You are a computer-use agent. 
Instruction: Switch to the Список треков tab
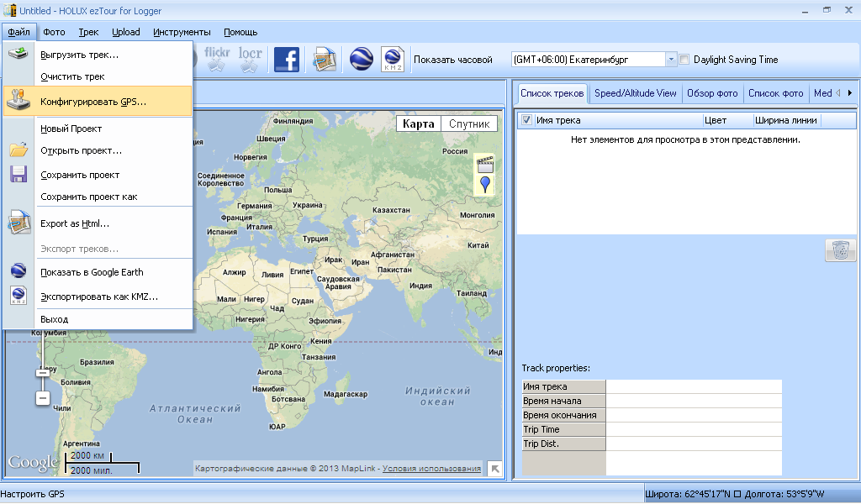tap(552, 93)
